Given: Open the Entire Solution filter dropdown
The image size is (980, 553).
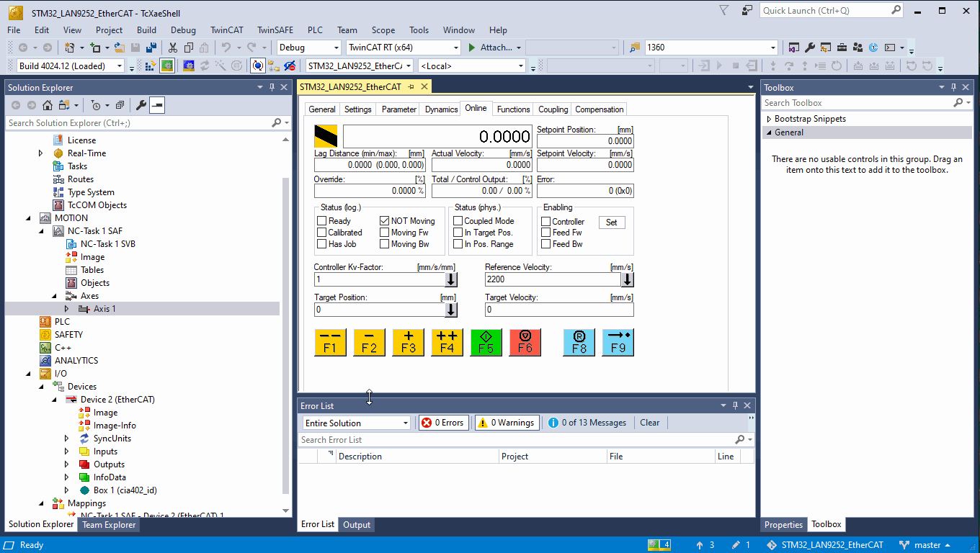Looking at the screenshot, I should (357, 423).
